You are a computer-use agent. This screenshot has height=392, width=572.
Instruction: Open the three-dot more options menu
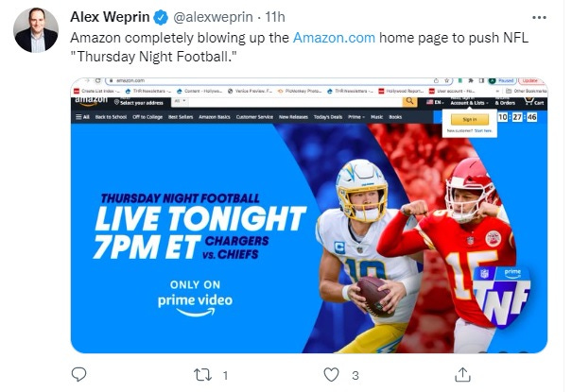tap(539, 17)
